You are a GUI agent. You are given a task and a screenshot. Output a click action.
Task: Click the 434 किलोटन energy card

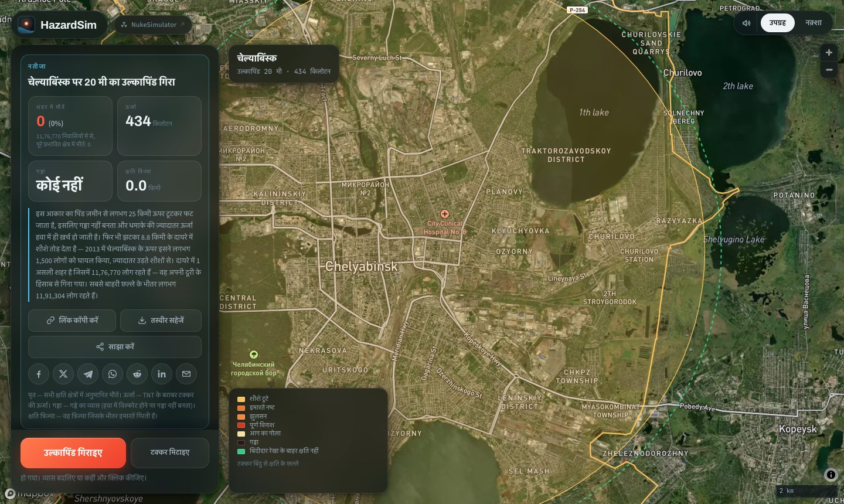click(159, 126)
